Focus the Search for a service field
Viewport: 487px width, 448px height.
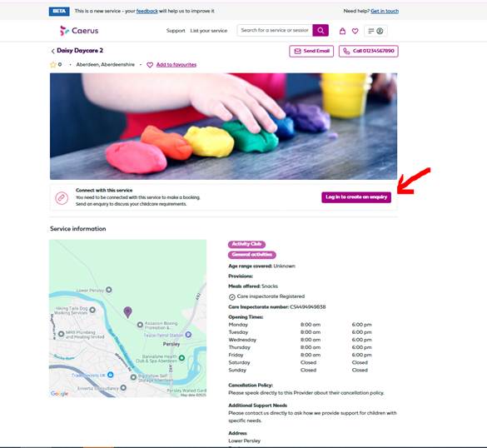275,31
